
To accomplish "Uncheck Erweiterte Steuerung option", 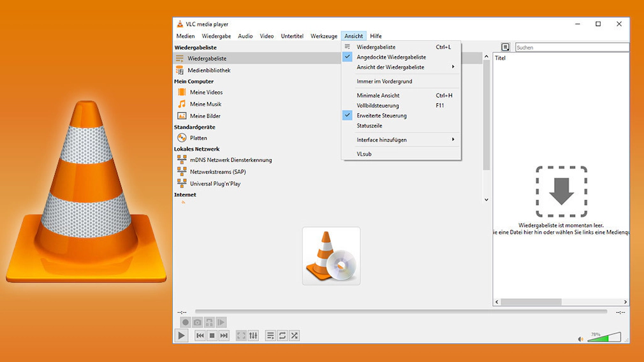I will coord(401,115).
